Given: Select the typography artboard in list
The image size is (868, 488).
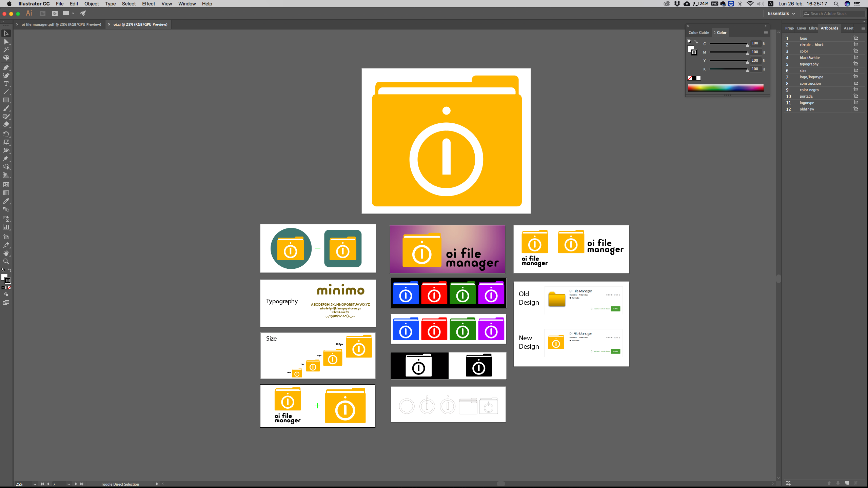Looking at the screenshot, I should [809, 64].
